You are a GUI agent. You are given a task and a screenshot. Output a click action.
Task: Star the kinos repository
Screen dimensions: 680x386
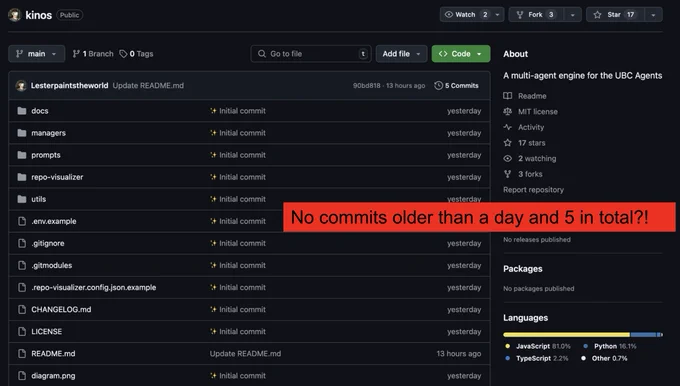coord(615,15)
